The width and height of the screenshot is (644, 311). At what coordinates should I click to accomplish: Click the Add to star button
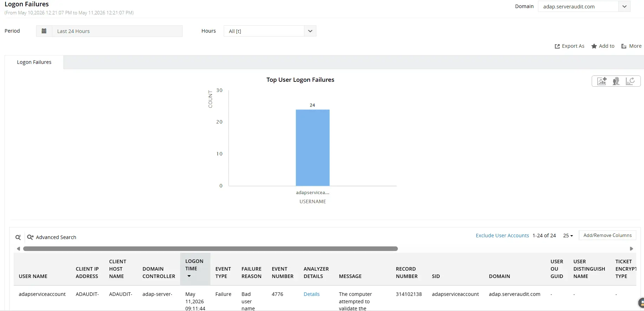[x=603, y=46]
